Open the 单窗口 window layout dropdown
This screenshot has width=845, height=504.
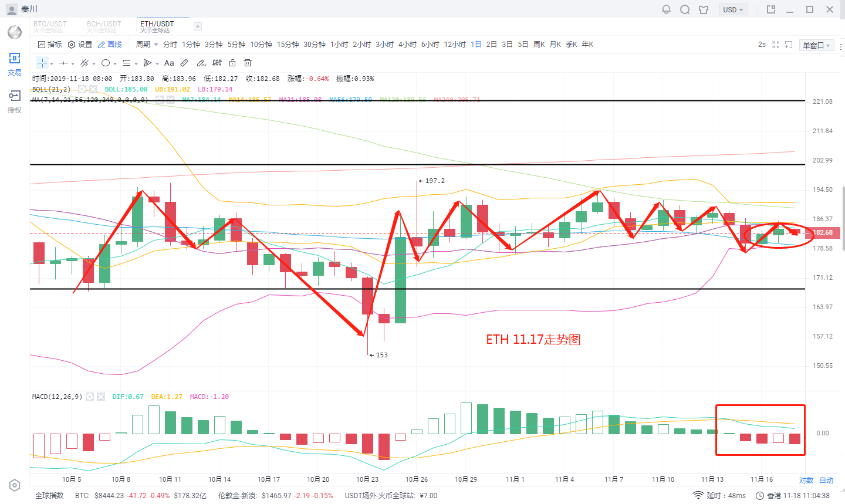pos(817,45)
